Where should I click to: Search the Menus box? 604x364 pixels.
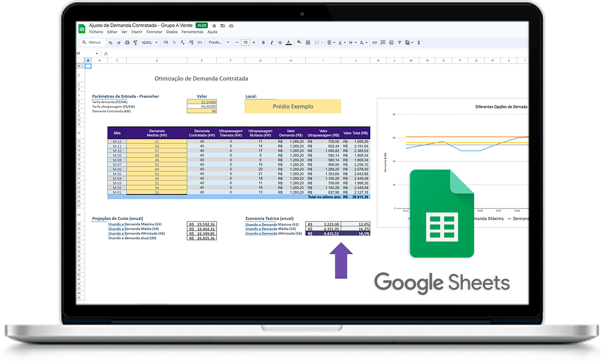[x=92, y=43]
